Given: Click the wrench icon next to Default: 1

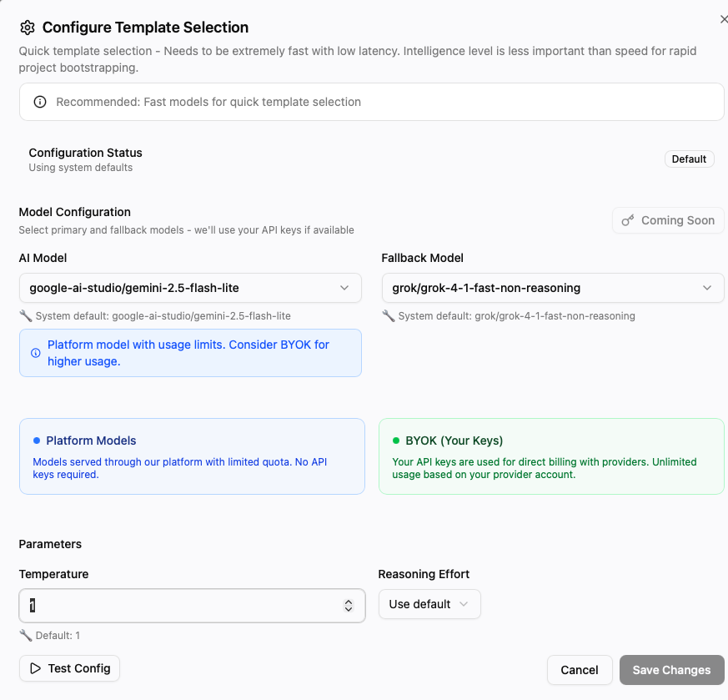Looking at the screenshot, I should point(24,636).
